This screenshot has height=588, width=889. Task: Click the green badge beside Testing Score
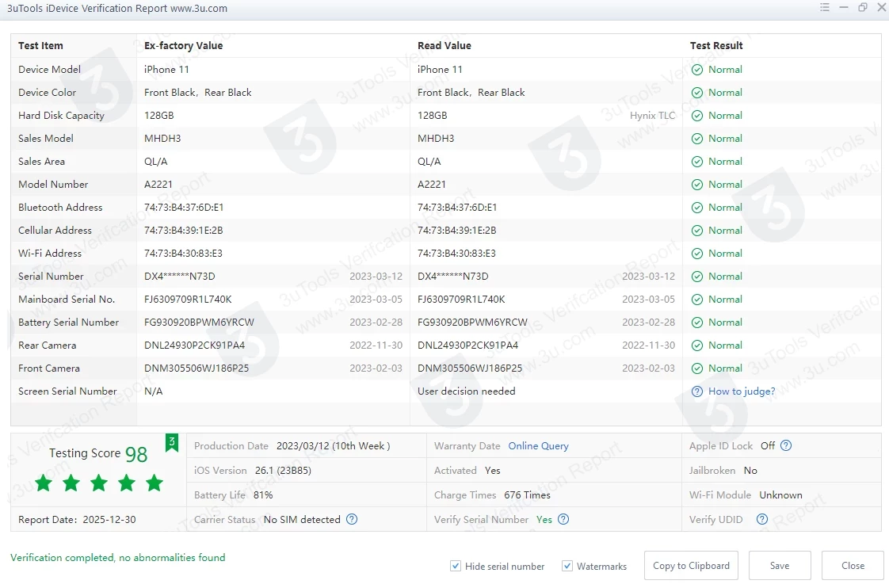(x=171, y=443)
